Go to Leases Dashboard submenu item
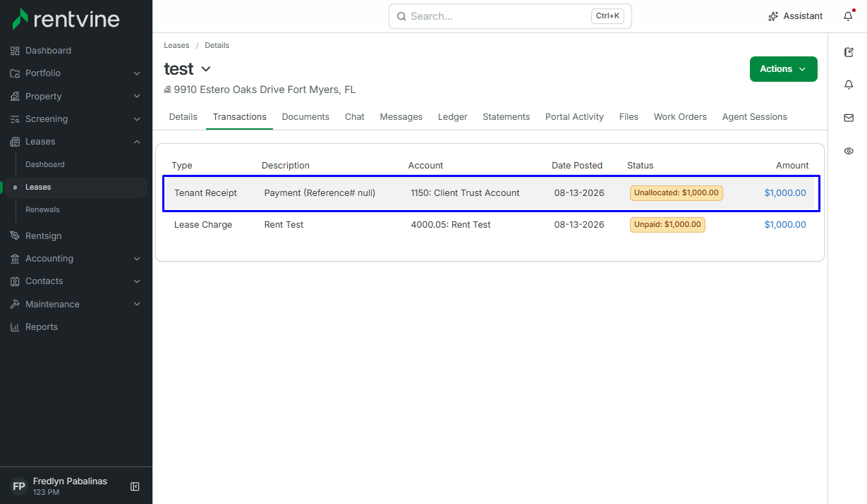This screenshot has height=504, width=867. 45,164
